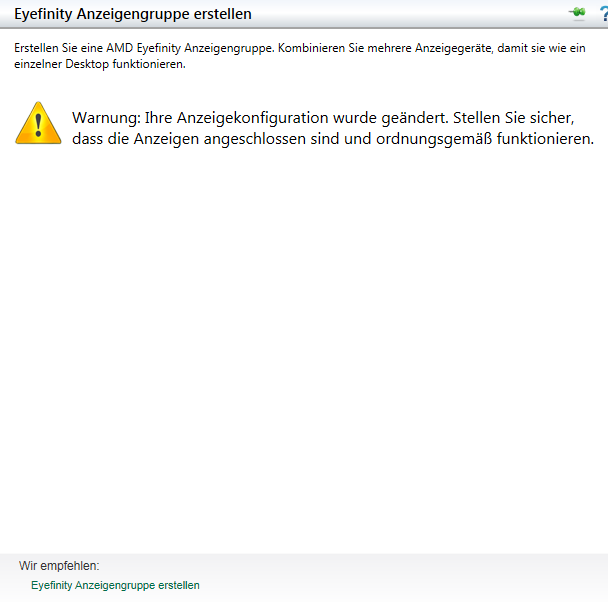
Task: Click the description starting 'Erstellen Sie eine AMD Eyefinity'
Action: 300,56
